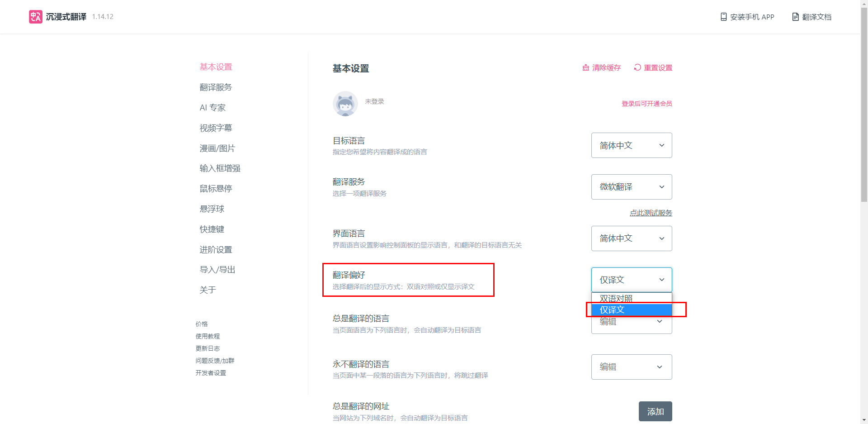Click the phone icon for installing mobile app
This screenshot has width=868, height=424.
pyautogui.click(x=723, y=17)
